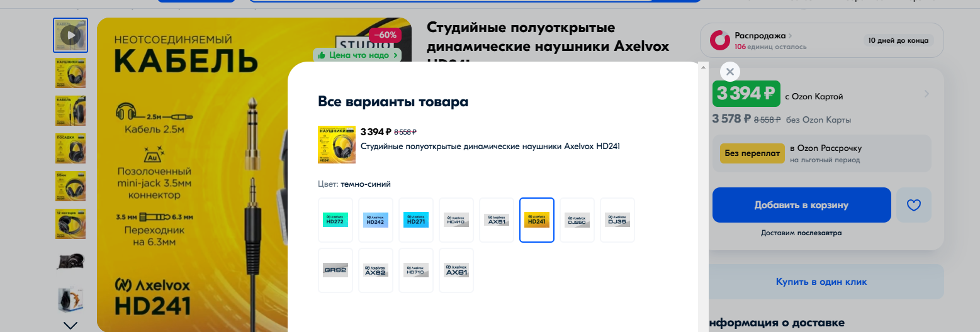The width and height of the screenshot is (980, 332).
Task: Select the AX82 variant tile
Action: pyautogui.click(x=376, y=270)
